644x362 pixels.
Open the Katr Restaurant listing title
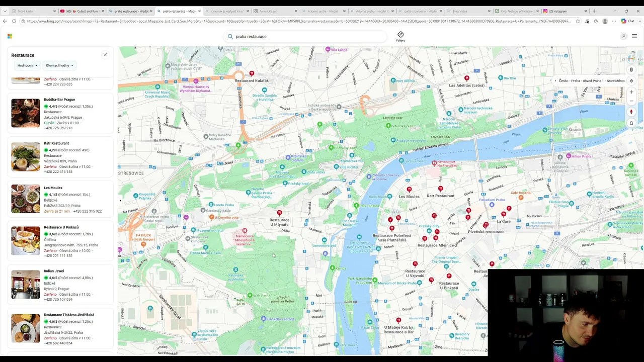[x=56, y=143]
